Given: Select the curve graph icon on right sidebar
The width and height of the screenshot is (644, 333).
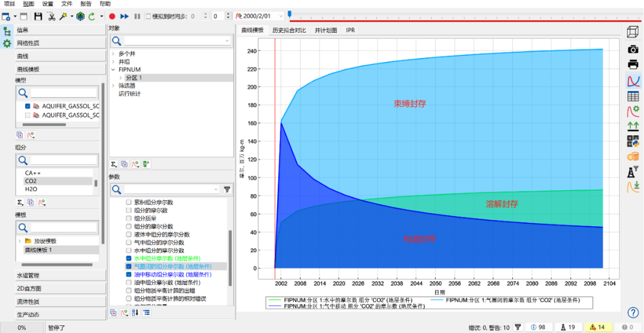Looking at the screenshot, I should click(x=633, y=81).
